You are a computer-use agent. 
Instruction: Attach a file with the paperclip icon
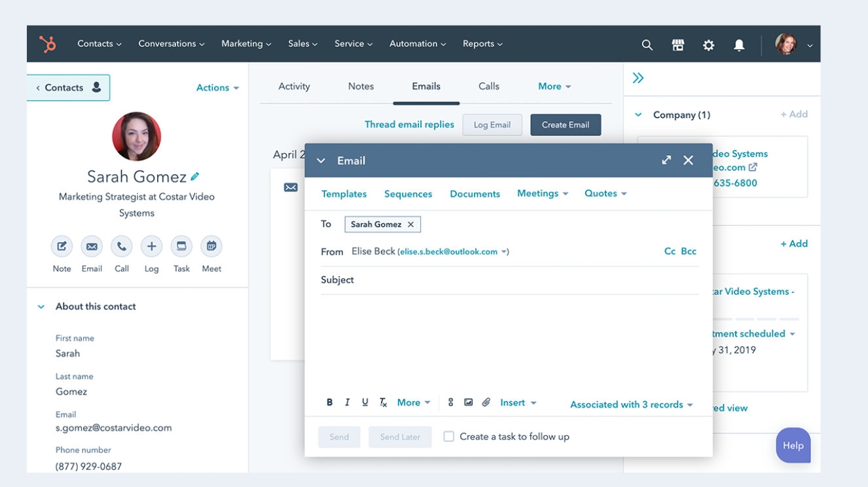tap(486, 403)
